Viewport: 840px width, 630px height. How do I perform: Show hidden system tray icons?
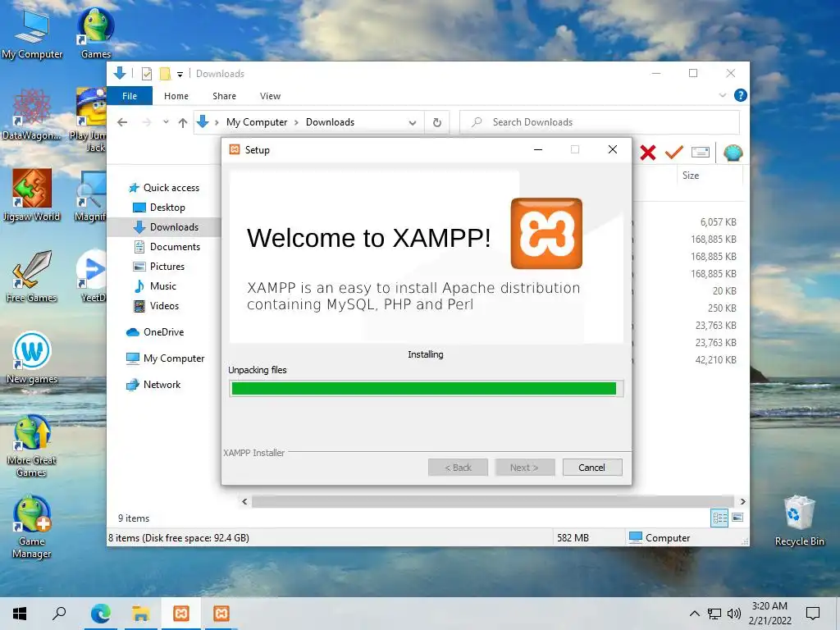tap(694, 614)
